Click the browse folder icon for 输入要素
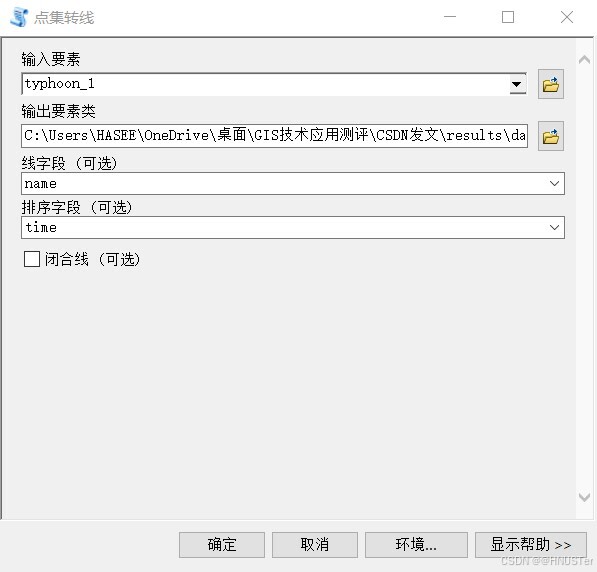The height and width of the screenshot is (572, 597). point(551,84)
